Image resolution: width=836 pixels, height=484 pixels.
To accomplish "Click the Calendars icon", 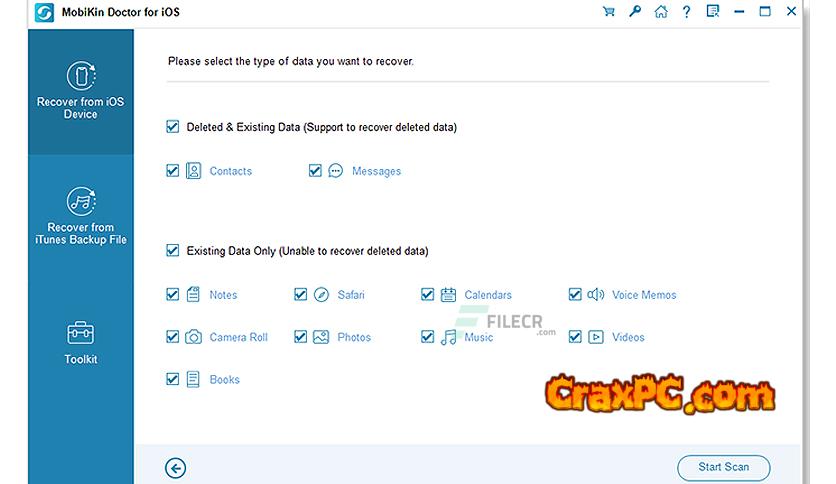I will tap(448, 294).
